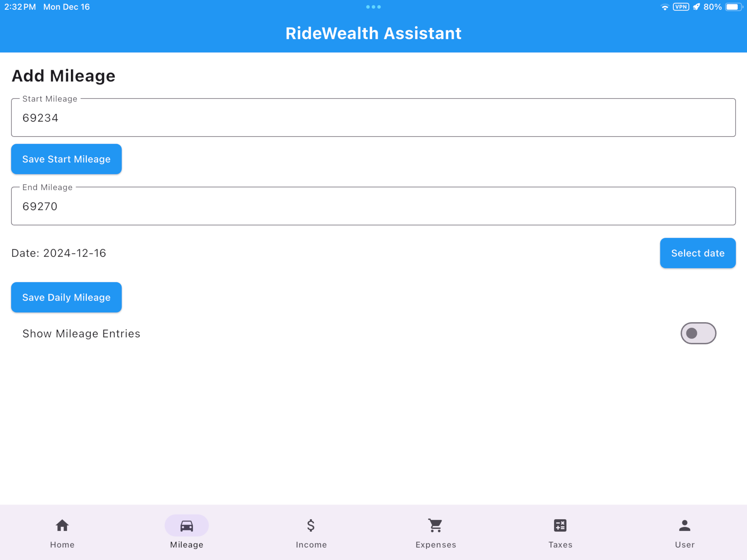747x560 pixels.
Task: Tap the 80% battery percentage
Action: point(713,7)
